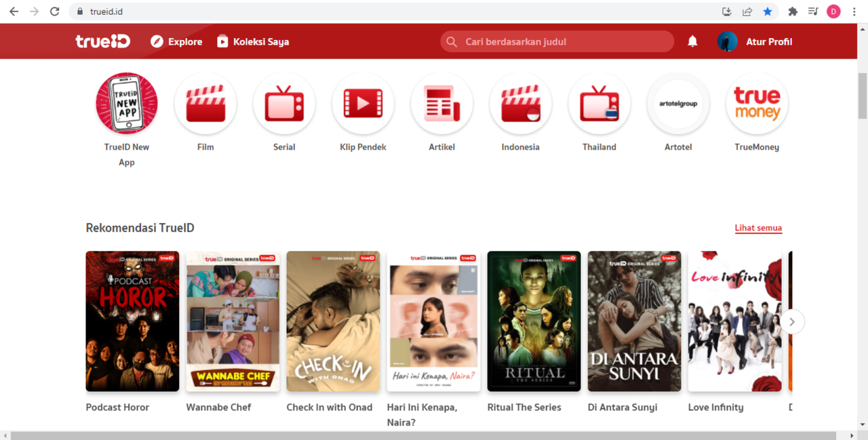Click the profile avatar picture
Viewport: 868px width, 440px height.
tap(728, 41)
